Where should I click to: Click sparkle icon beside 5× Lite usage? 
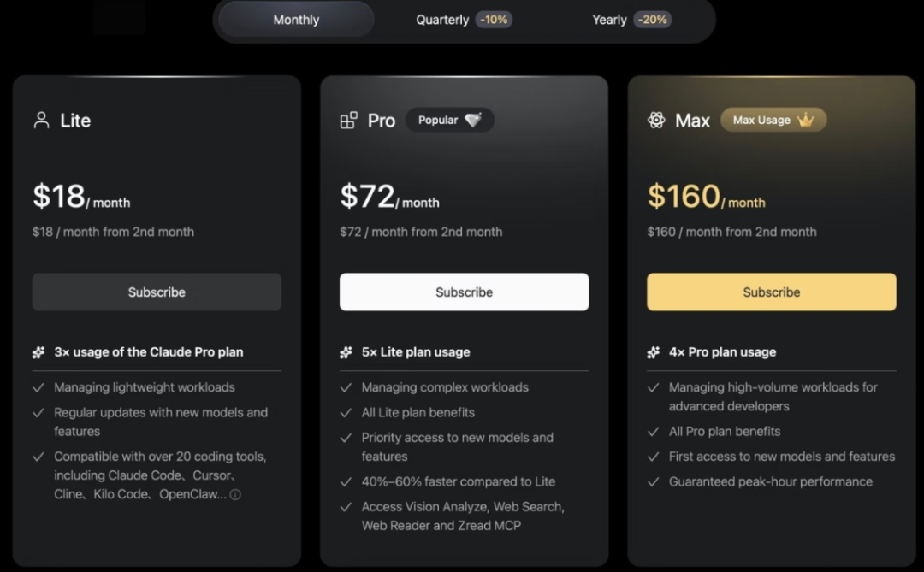coord(346,352)
